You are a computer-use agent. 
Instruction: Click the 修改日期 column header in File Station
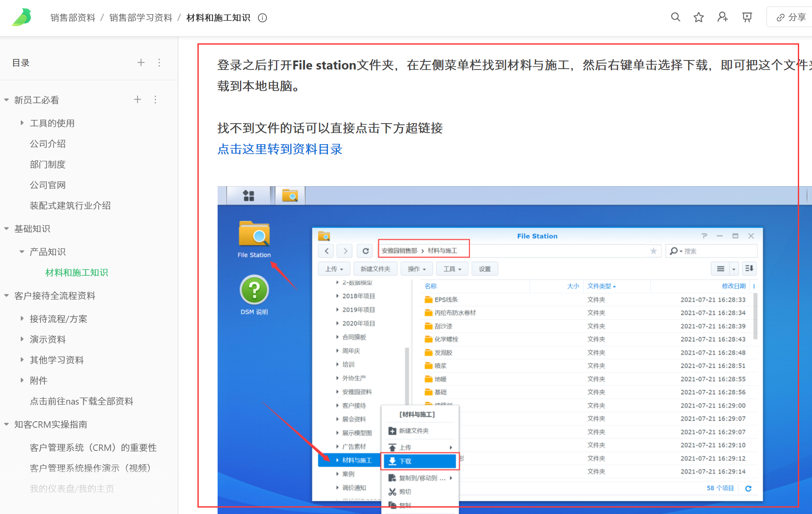click(x=733, y=286)
